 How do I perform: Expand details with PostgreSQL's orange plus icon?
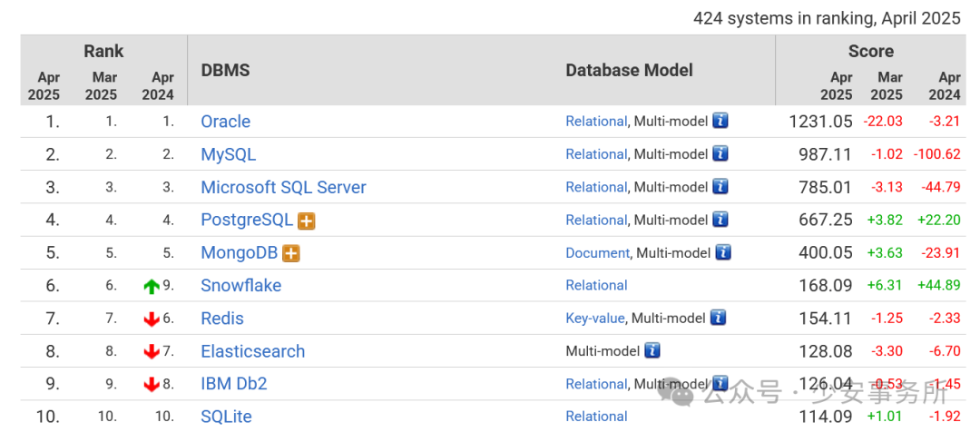pos(307,221)
